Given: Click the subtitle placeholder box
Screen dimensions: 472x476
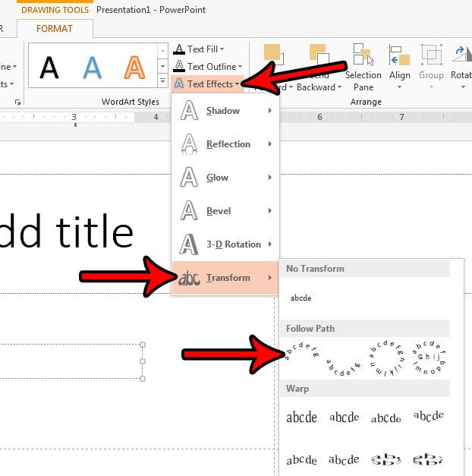Looking at the screenshot, I should 71,361.
